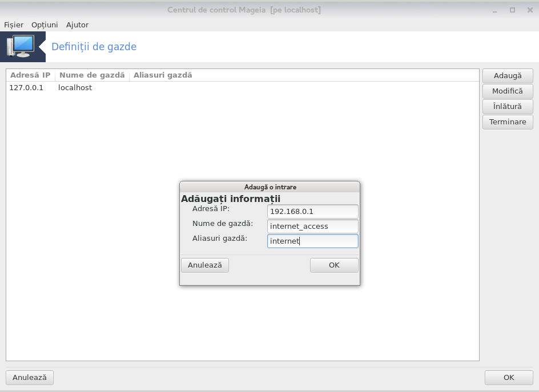Click the main window OK button

[509, 378]
